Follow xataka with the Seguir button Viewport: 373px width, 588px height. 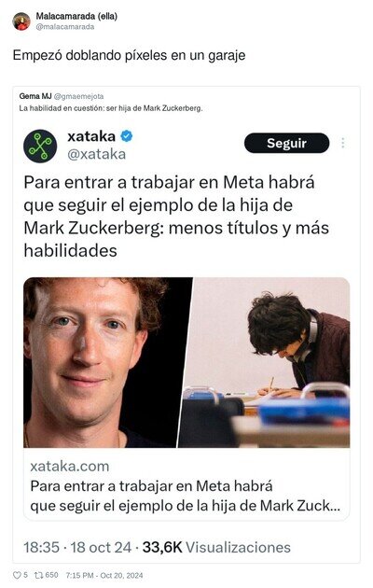pyautogui.click(x=287, y=143)
